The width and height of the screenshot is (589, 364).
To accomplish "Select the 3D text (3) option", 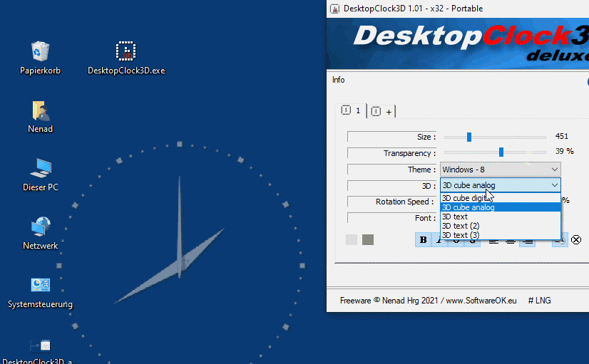I will [501, 235].
